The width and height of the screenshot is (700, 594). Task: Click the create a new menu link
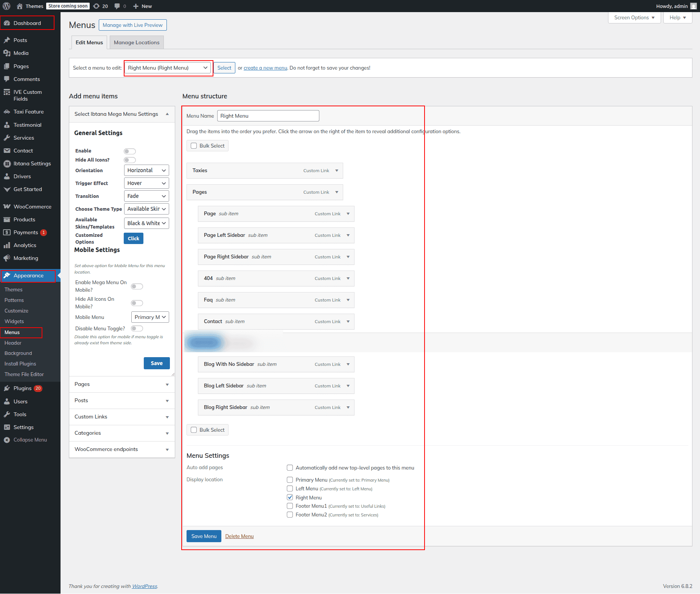pyautogui.click(x=265, y=68)
